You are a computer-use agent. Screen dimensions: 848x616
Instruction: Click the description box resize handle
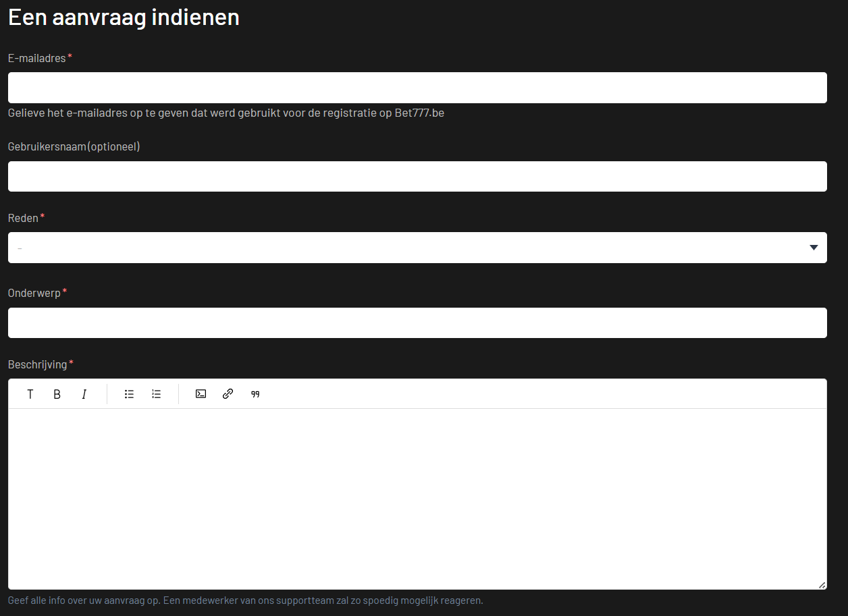click(x=822, y=585)
